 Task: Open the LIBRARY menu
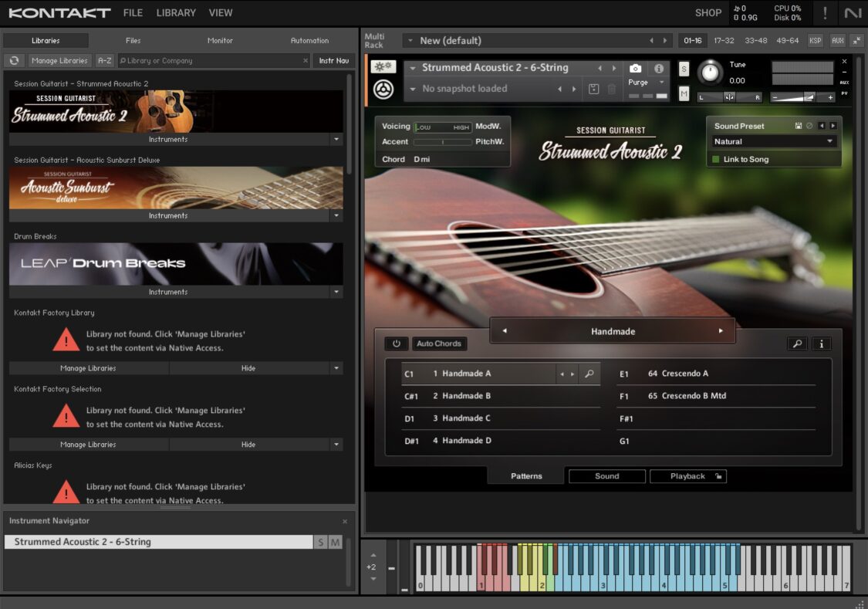tap(176, 13)
